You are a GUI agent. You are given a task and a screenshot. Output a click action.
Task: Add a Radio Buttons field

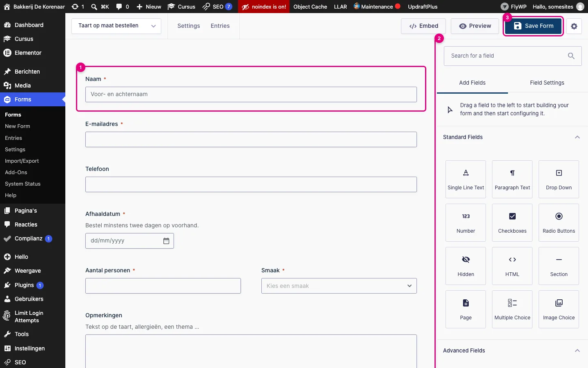point(559,223)
